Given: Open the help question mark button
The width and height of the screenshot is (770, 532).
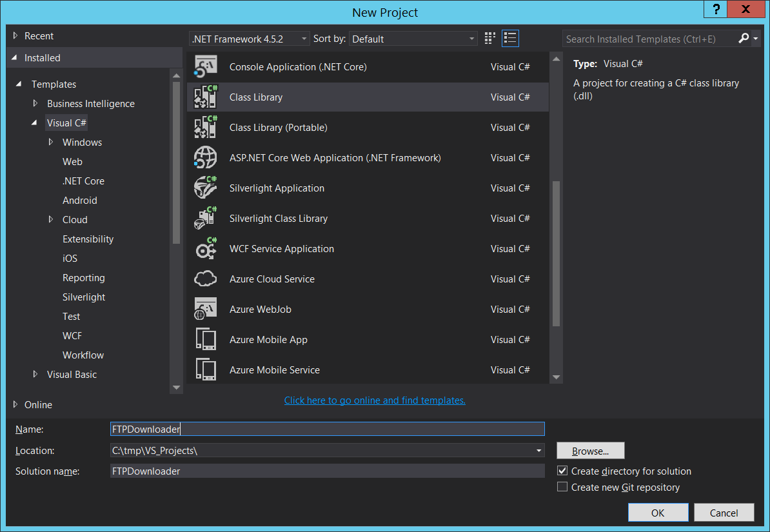Looking at the screenshot, I should tap(716, 9).
